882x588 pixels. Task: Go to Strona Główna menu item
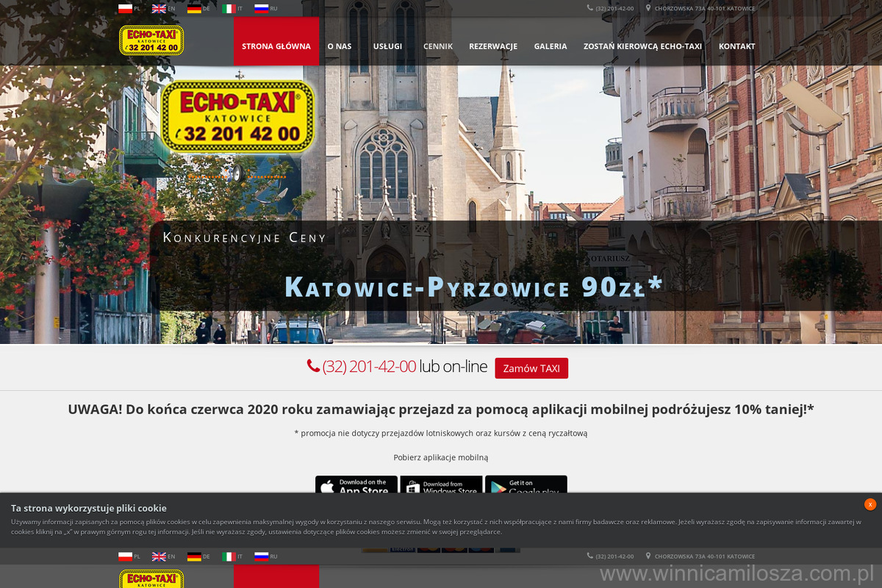276,46
